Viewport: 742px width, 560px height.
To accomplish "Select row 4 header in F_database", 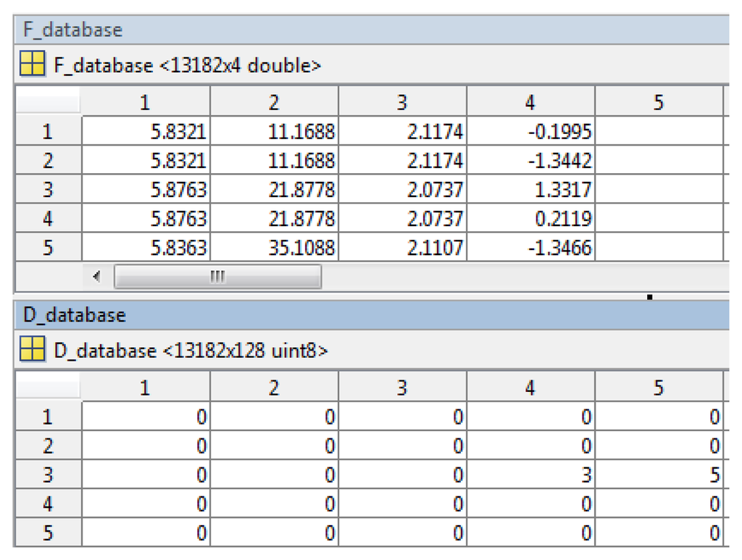I will (49, 218).
